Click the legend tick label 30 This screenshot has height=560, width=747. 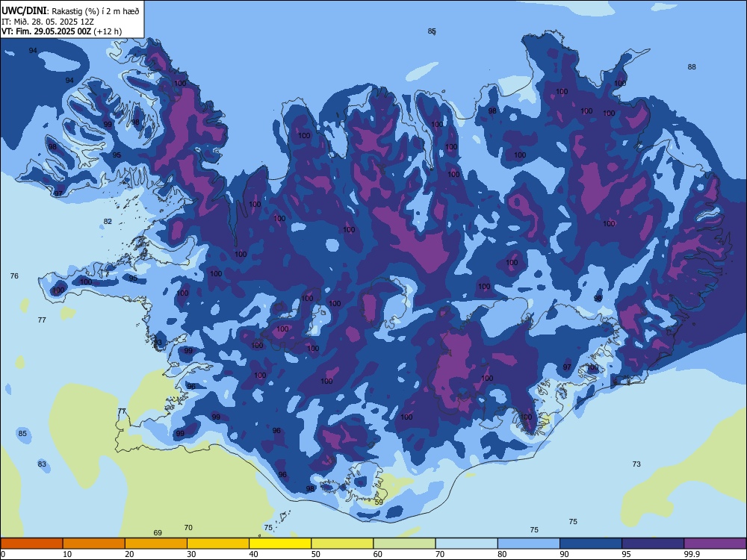(x=191, y=554)
